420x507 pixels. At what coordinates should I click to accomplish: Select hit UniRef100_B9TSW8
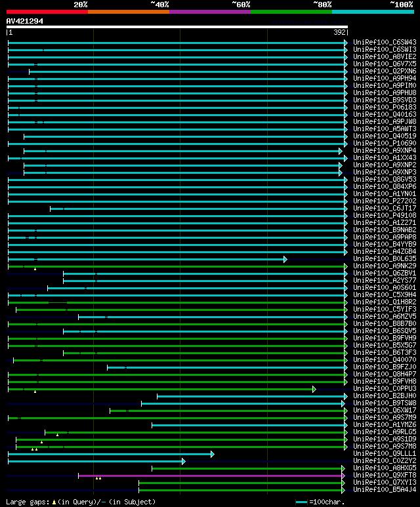click(x=385, y=403)
